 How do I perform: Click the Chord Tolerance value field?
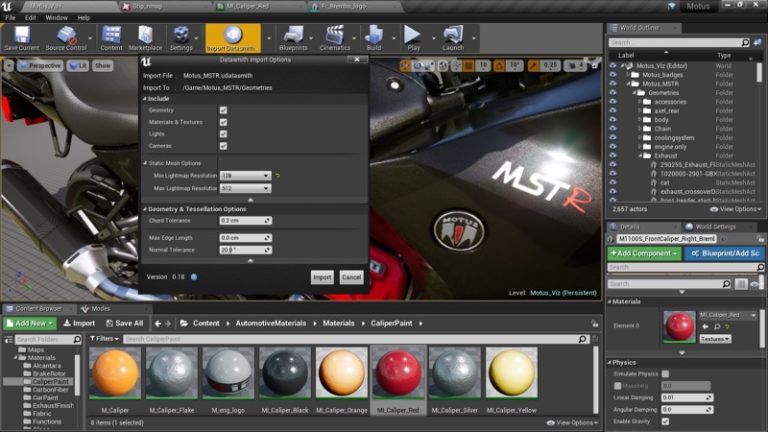[245, 221]
